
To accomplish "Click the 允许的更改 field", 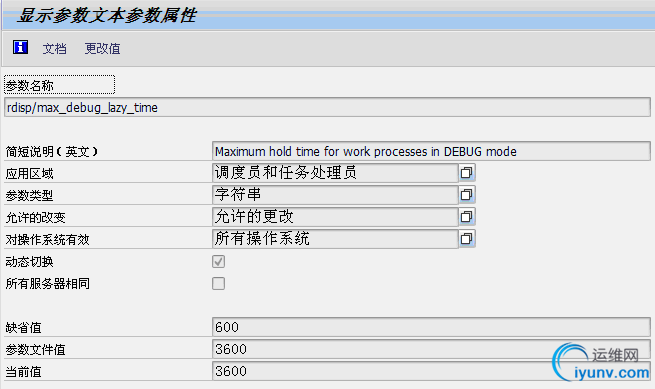I will click(x=335, y=216).
